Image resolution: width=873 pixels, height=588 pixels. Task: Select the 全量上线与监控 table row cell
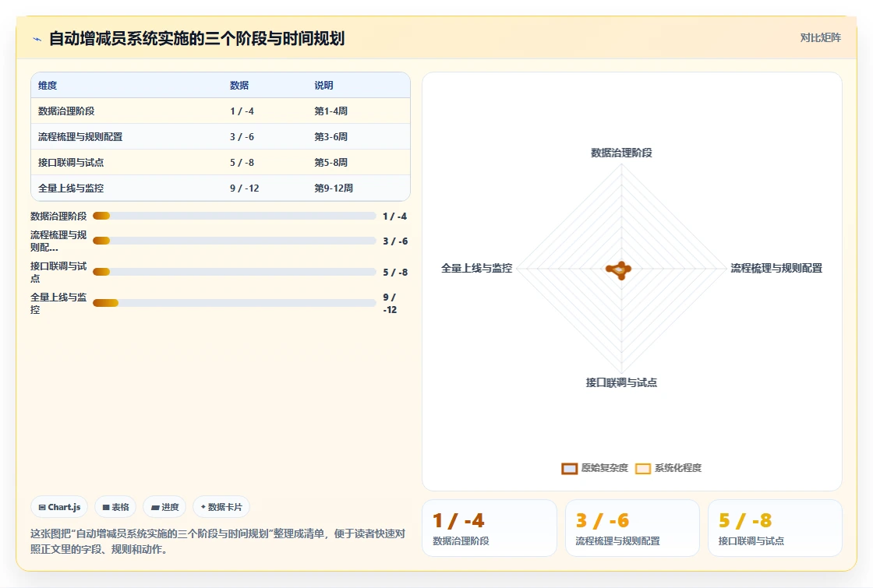point(71,188)
